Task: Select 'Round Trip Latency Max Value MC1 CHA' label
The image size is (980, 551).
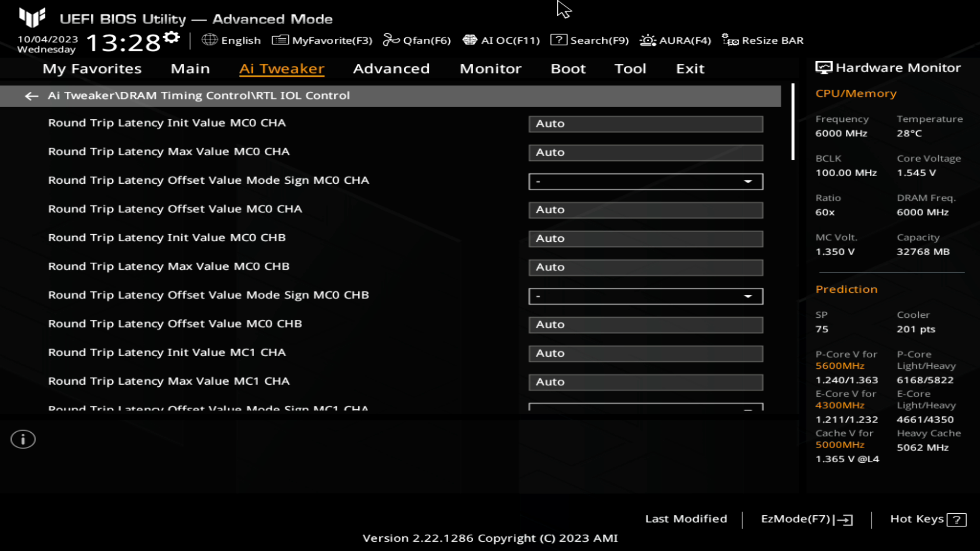Action: (169, 381)
